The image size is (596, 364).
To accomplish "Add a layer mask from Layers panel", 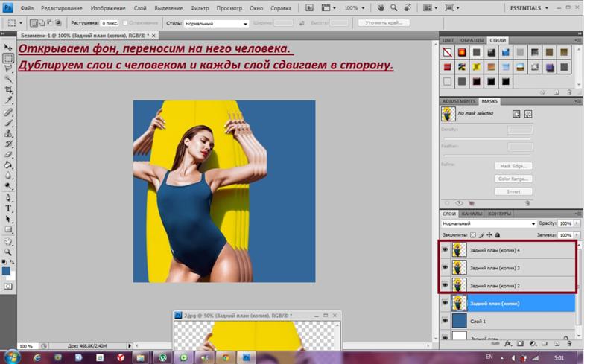I will coord(520,343).
